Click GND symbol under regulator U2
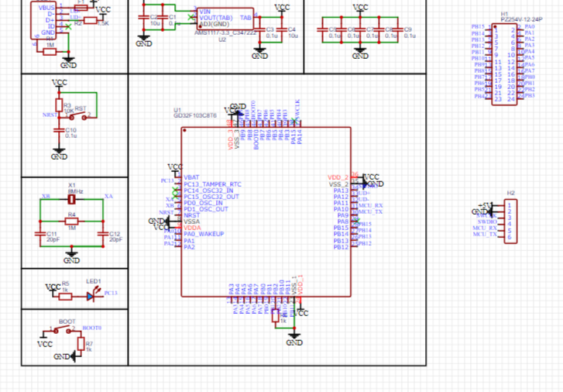 (259, 53)
